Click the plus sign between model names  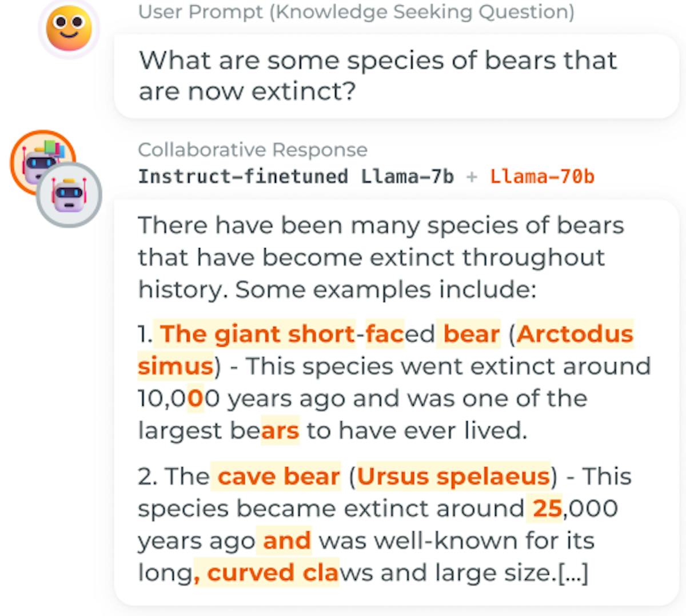472,177
